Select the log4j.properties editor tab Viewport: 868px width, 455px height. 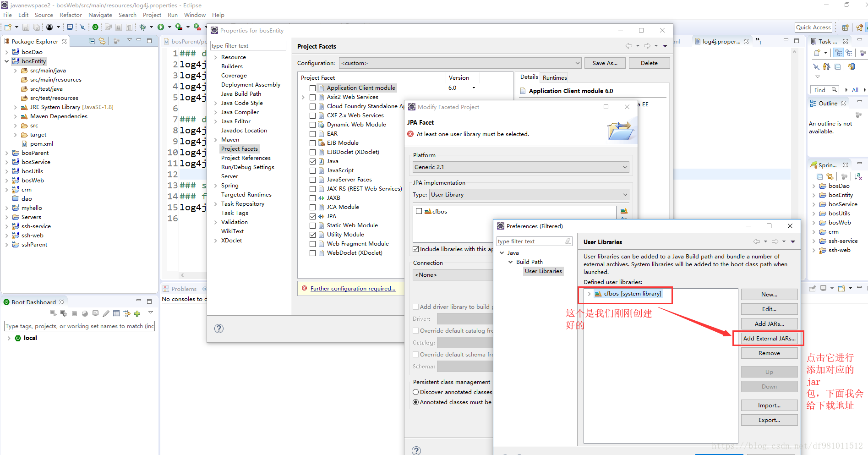click(x=721, y=41)
